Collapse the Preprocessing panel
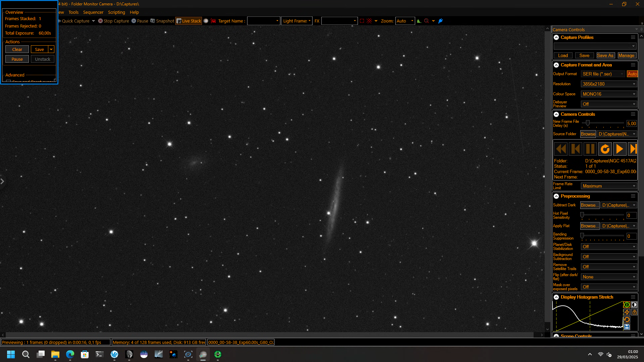This screenshot has width=644, height=362. click(556, 196)
